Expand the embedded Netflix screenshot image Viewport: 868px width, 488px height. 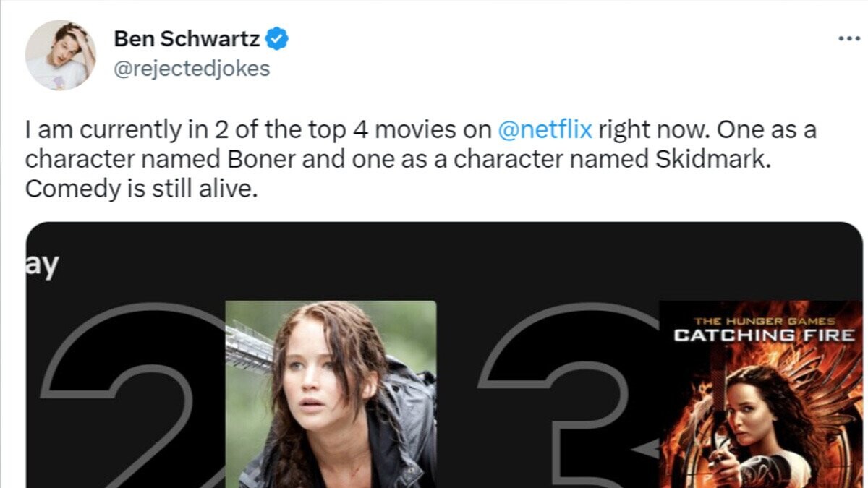tap(444, 355)
